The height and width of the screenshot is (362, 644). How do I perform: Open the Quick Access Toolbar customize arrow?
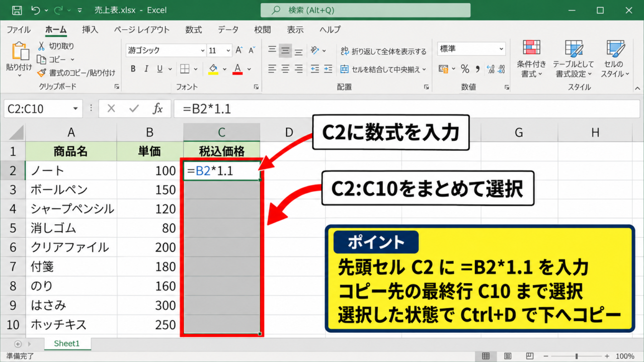click(x=79, y=10)
